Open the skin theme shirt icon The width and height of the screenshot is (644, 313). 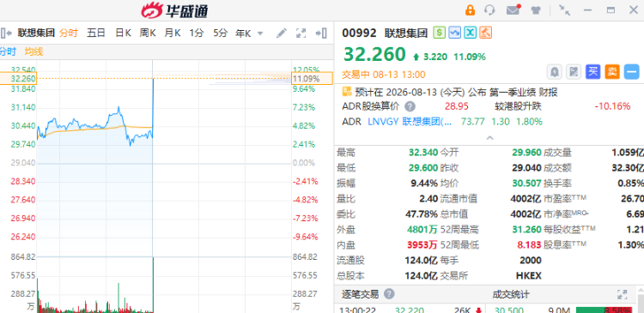coord(536,10)
